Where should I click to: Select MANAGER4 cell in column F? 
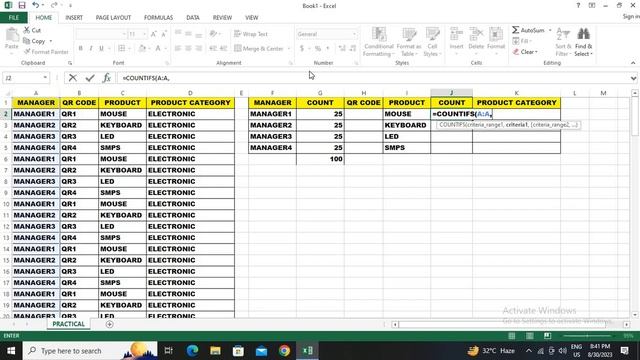point(272,148)
